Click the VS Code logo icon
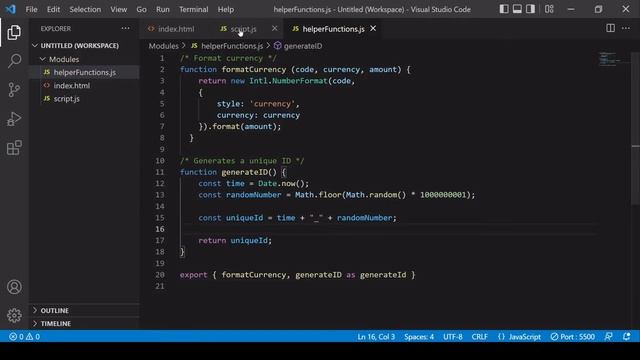640x360 pixels. point(11,9)
